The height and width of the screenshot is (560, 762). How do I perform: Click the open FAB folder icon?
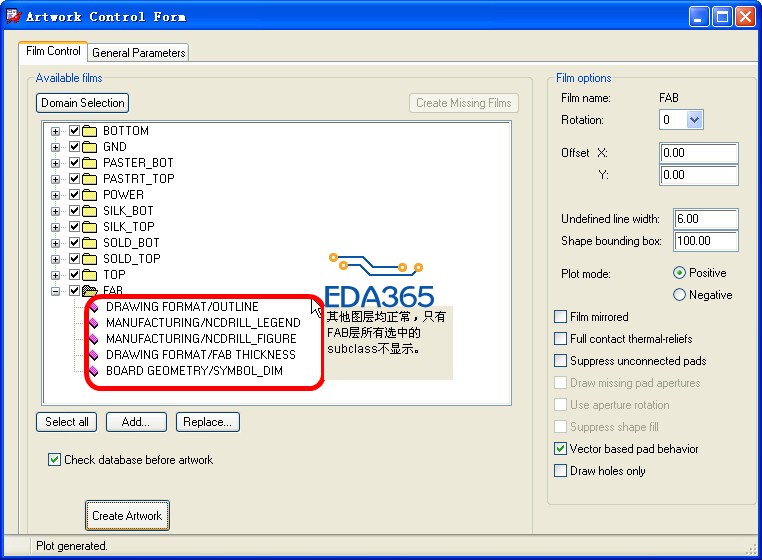coord(90,291)
